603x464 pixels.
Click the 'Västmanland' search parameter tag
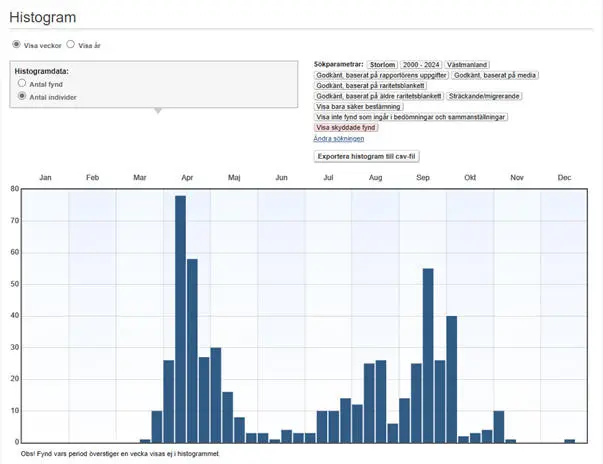(x=467, y=64)
